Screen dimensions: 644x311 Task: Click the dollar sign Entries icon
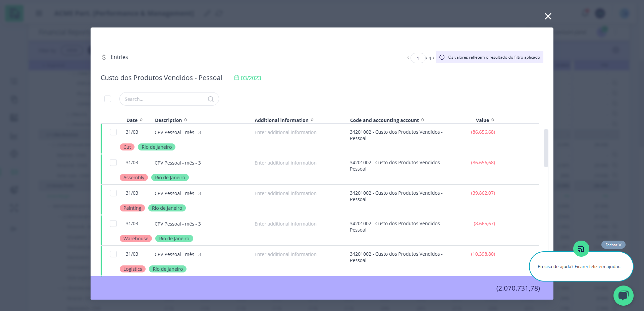pyautogui.click(x=104, y=57)
